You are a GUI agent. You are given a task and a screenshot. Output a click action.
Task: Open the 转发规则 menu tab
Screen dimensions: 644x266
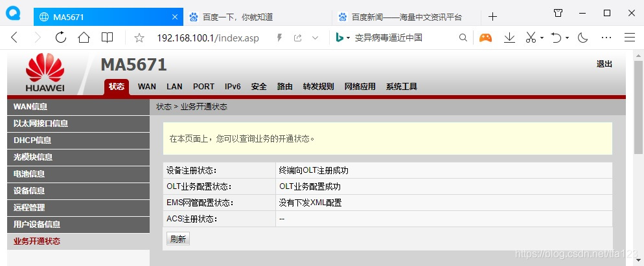(318, 87)
